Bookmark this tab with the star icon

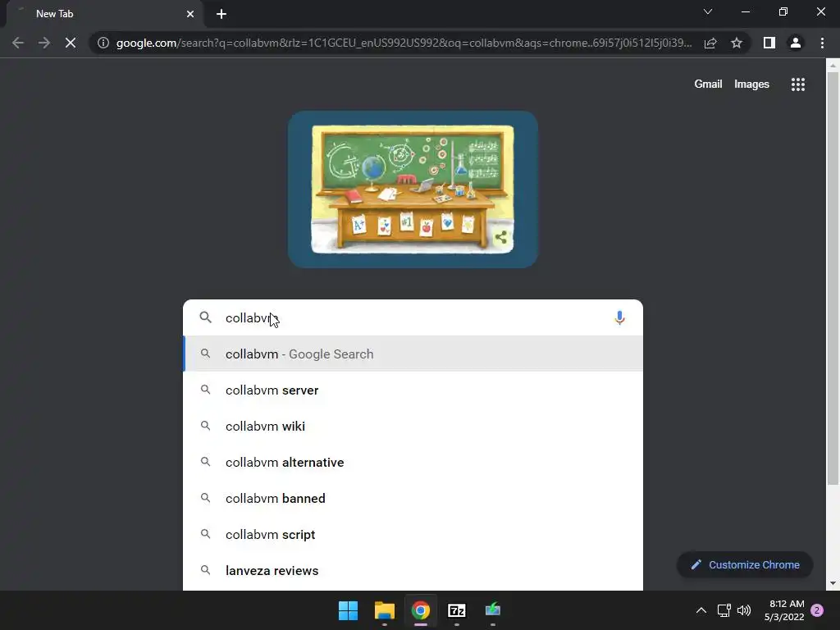tap(737, 43)
